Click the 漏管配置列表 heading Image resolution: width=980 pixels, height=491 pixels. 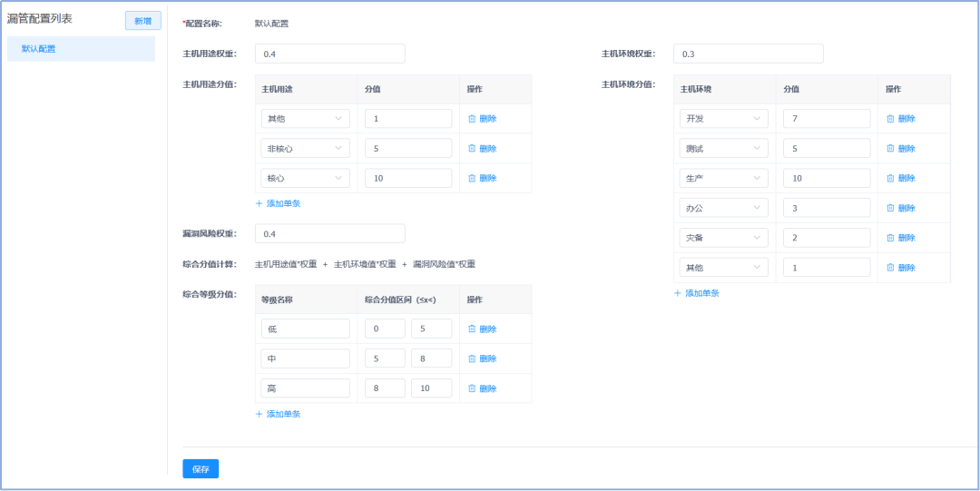pos(39,19)
